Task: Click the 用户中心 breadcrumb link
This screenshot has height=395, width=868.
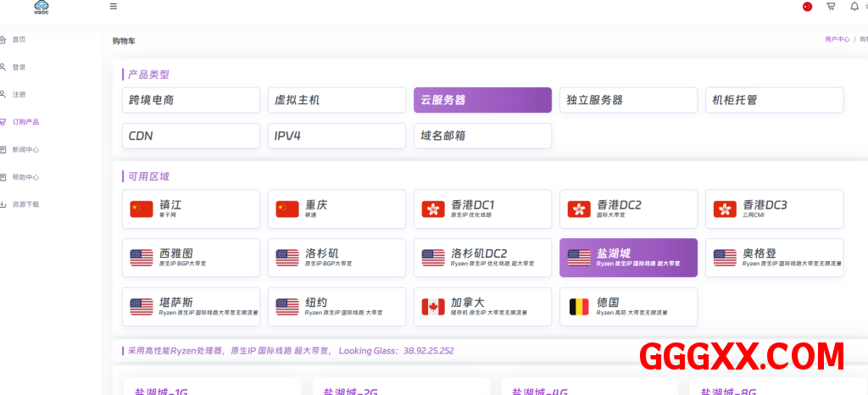Action: 837,39
